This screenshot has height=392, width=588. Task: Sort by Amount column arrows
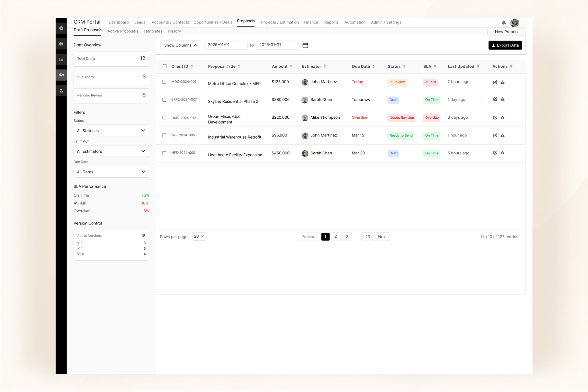click(x=291, y=66)
